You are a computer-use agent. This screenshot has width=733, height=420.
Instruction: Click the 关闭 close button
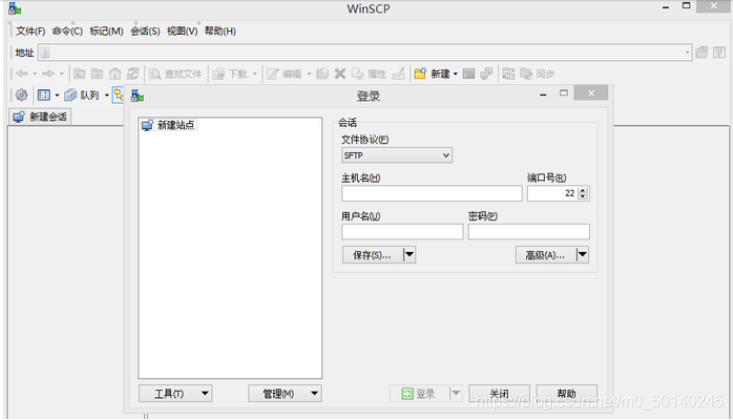coord(499,393)
